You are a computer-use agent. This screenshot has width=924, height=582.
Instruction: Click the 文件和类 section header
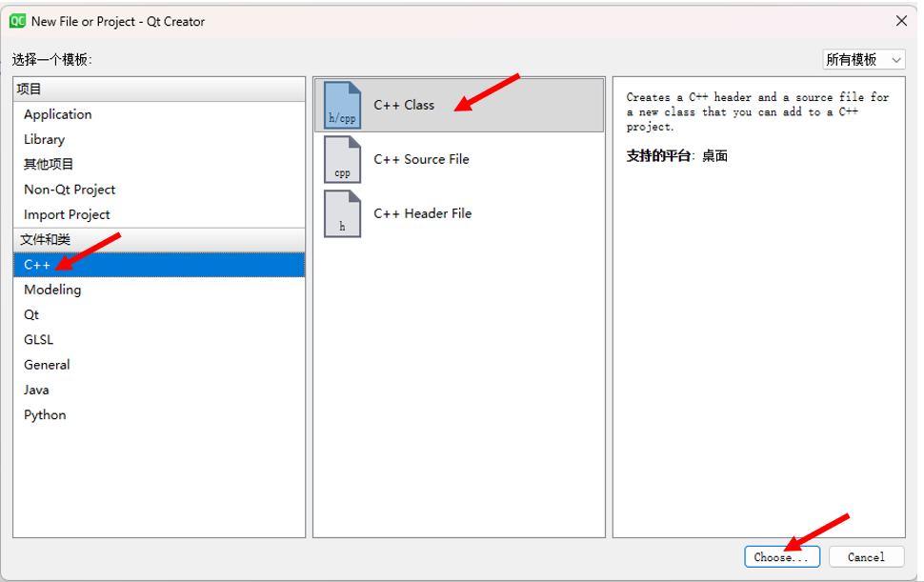[159, 240]
